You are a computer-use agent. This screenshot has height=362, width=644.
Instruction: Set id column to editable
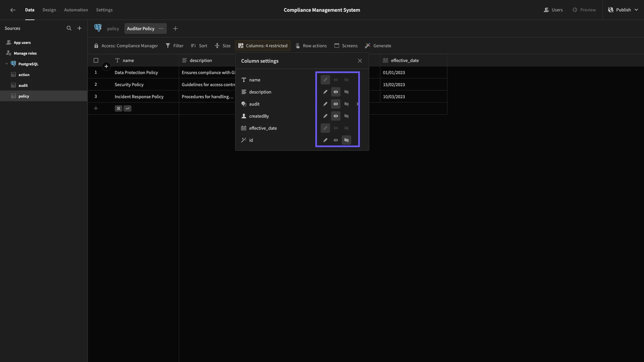325,140
